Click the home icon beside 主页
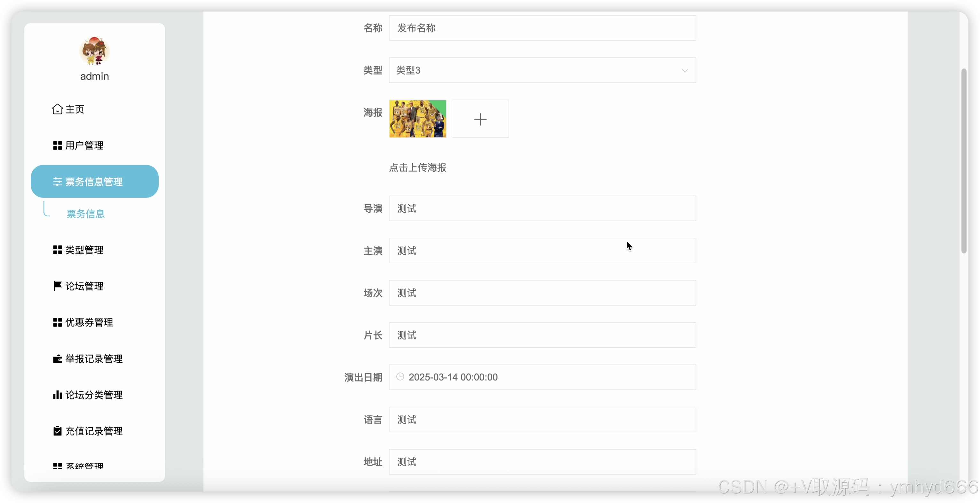This screenshot has height=503, width=980. click(57, 110)
